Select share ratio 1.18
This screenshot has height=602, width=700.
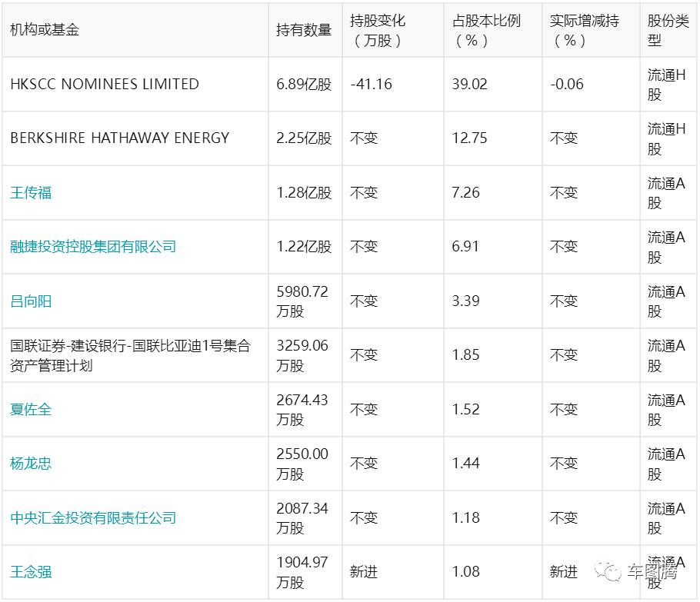[x=465, y=517]
